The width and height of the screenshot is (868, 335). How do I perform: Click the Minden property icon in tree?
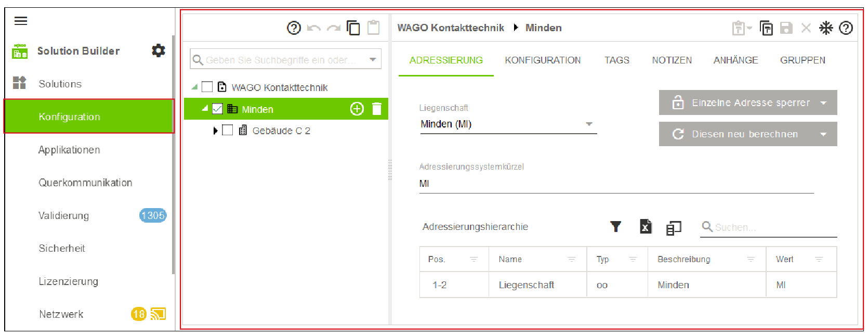tap(232, 109)
